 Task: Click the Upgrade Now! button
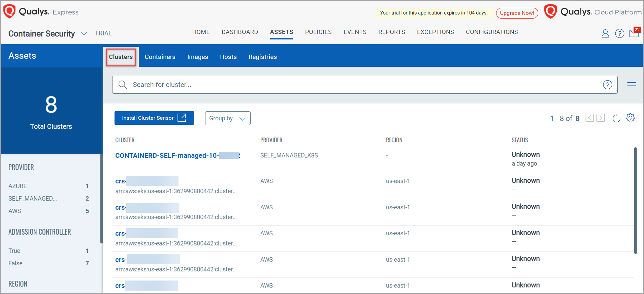(517, 13)
